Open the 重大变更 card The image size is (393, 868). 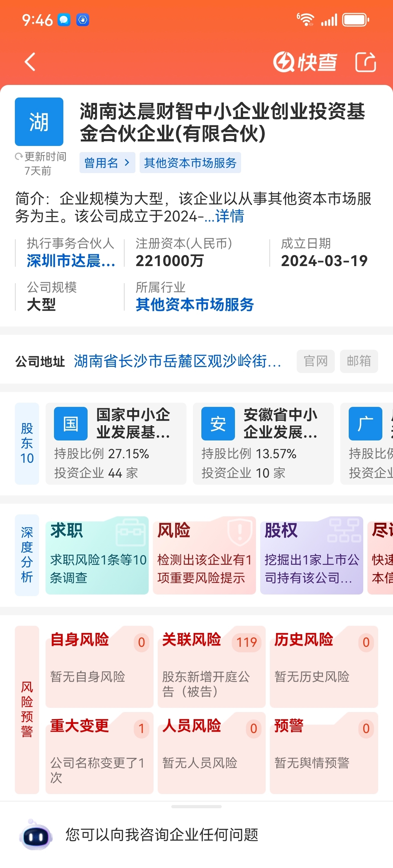(x=100, y=753)
